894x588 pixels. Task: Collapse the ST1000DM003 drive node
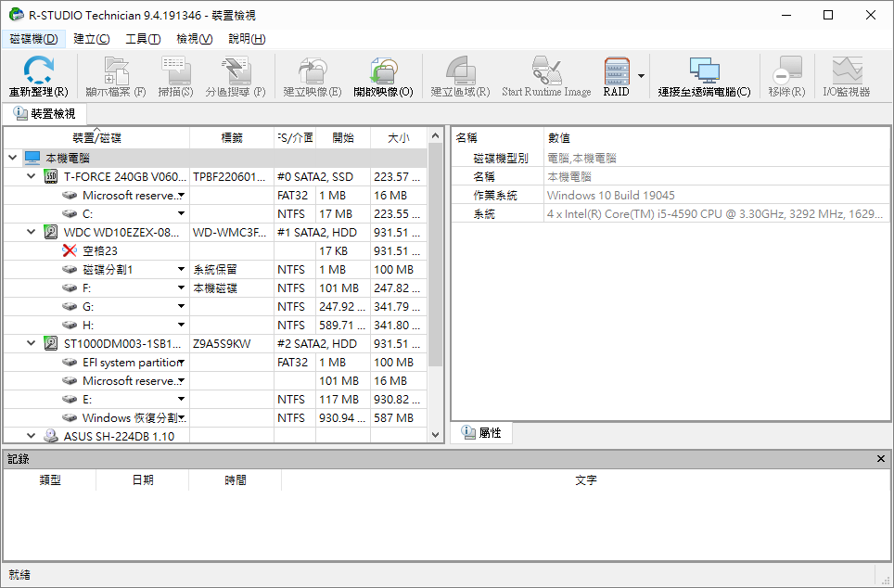coord(32,343)
